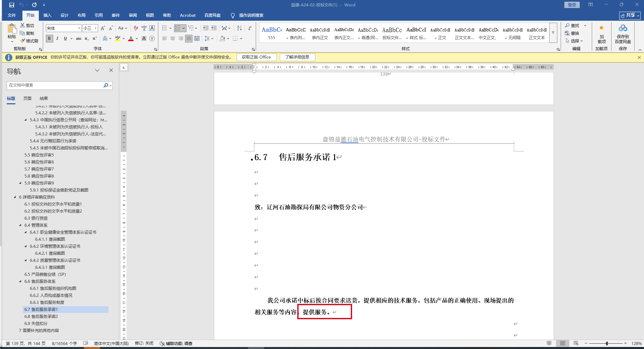
Task: Increase font size with grow font icon
Action: point(103,28)
